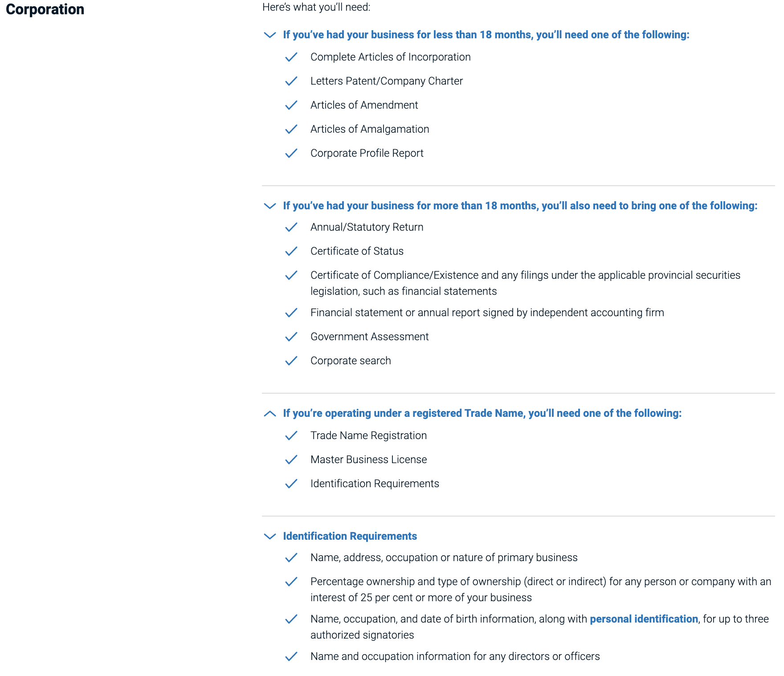Click the registered Trade Name heading text
This screenshot has height=676, width=784.
coord(482,413)
